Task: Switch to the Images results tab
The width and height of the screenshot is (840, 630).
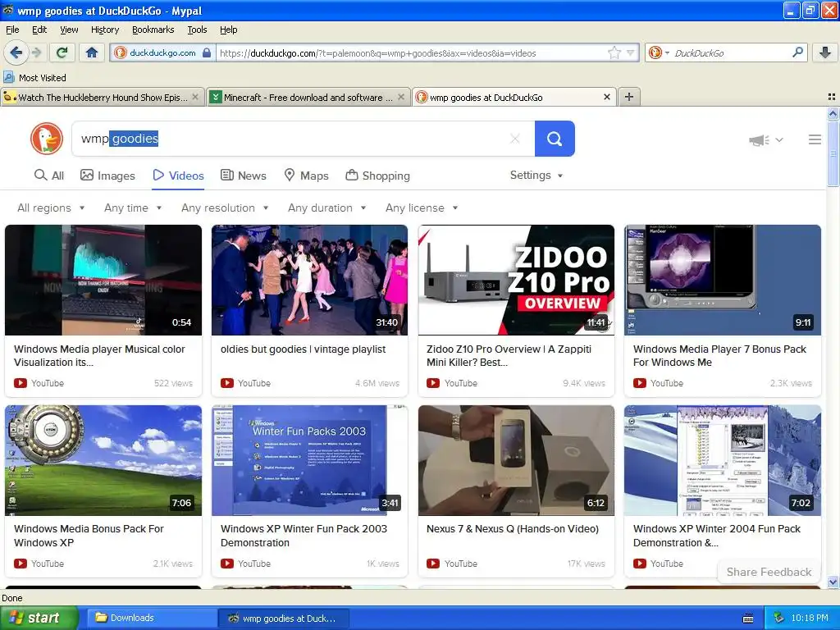Action: [x=107, y=176]
